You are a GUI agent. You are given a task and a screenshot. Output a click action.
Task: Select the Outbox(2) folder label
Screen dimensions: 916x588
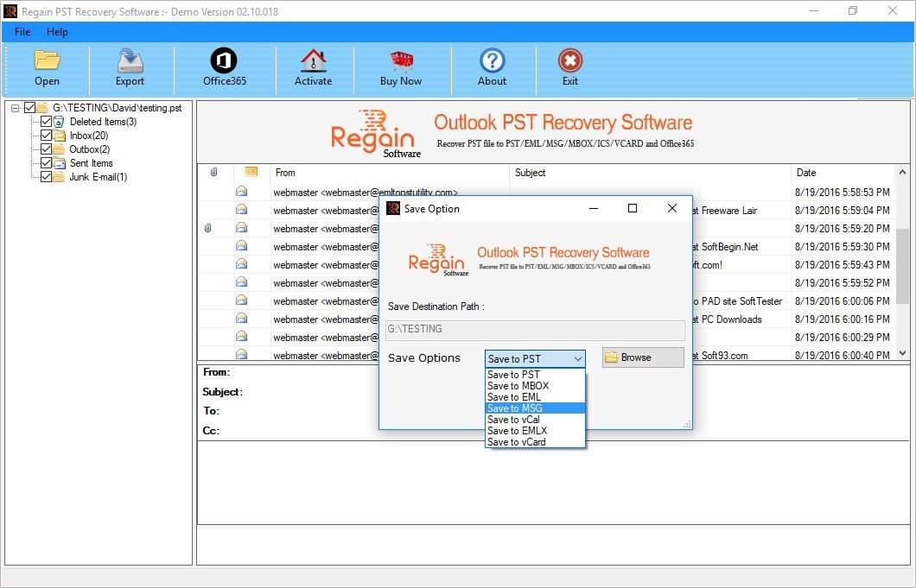pos(89,149)
